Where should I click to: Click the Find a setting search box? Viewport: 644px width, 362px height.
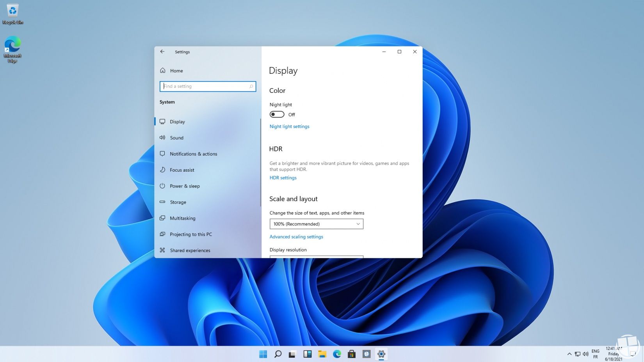tap(208, 86)
